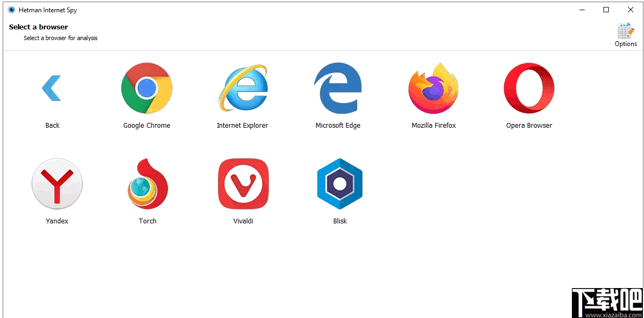
Task: Pick the Microsoft Edge browser icon
Action: 338,88
